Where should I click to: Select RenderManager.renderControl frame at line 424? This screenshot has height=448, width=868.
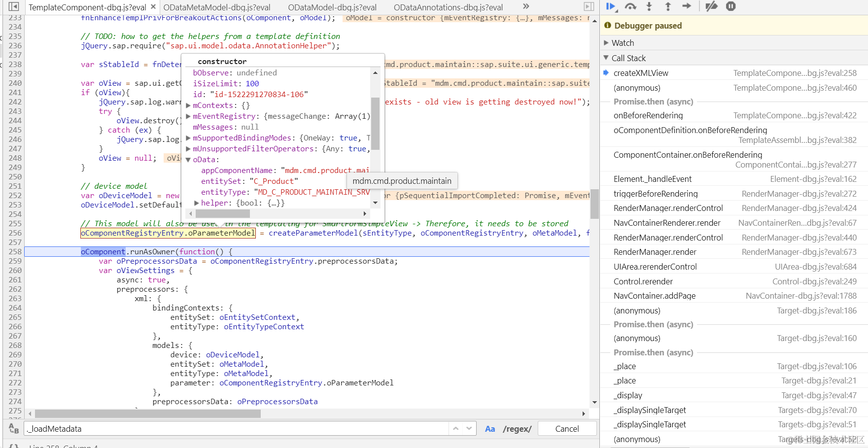click(734, 208)
